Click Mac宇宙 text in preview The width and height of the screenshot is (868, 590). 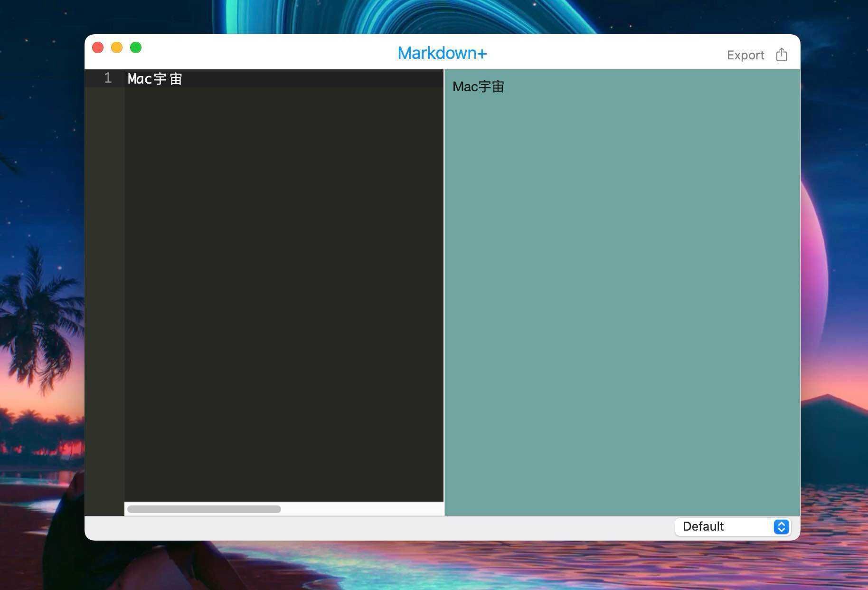(x=477, y=86)
